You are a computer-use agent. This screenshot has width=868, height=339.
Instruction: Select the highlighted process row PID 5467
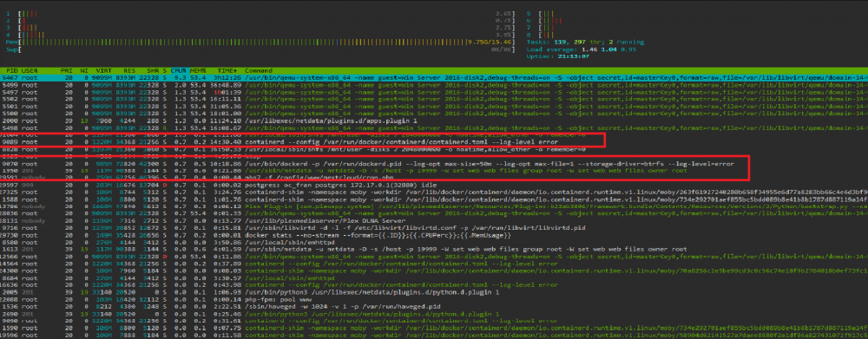[434, 78]
